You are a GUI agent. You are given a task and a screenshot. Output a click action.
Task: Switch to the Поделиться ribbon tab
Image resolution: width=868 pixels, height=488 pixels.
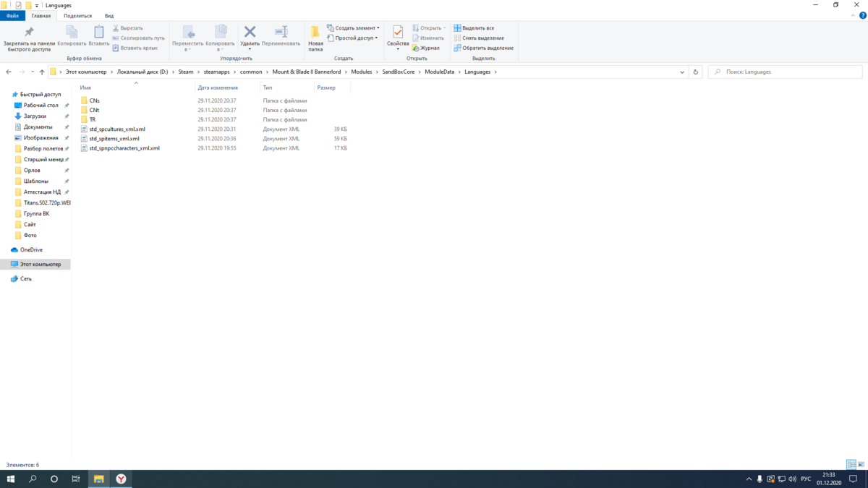[x=77, y=15]
